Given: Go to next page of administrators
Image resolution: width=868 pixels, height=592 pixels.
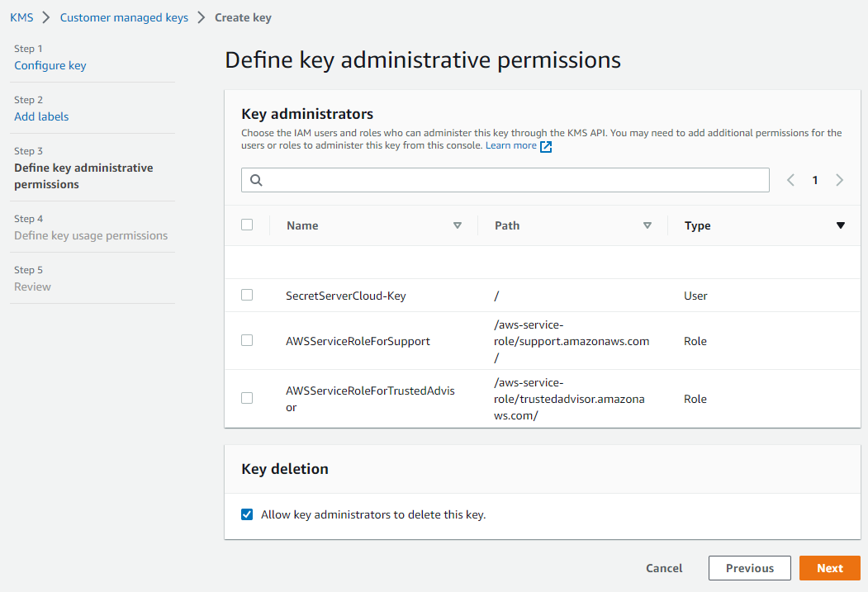Looking at the screenshot, I should pos(840,180).
